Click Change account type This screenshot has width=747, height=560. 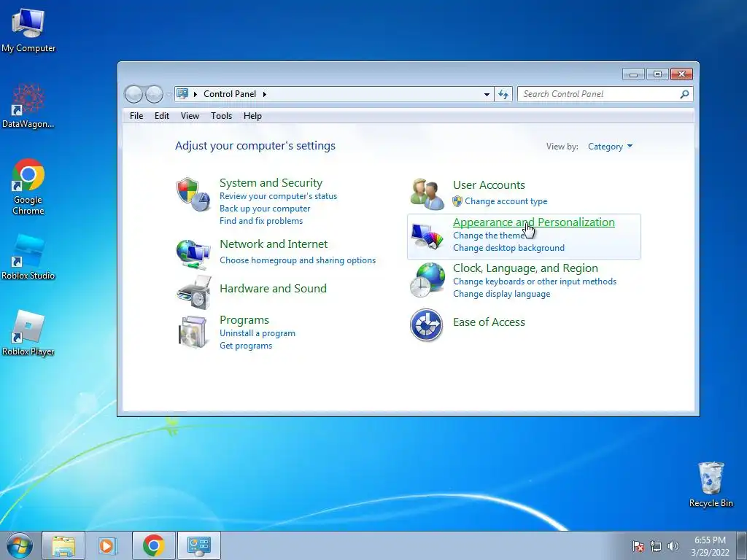tap(506, 201)
